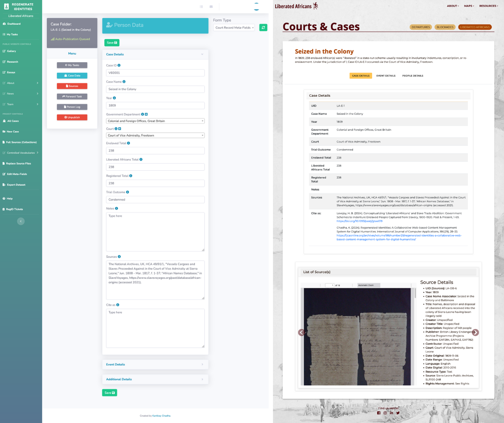Viewport: 504px width, 423px height.
Task: Open the Court dropdown selector
Action: (x=155, y=136)
